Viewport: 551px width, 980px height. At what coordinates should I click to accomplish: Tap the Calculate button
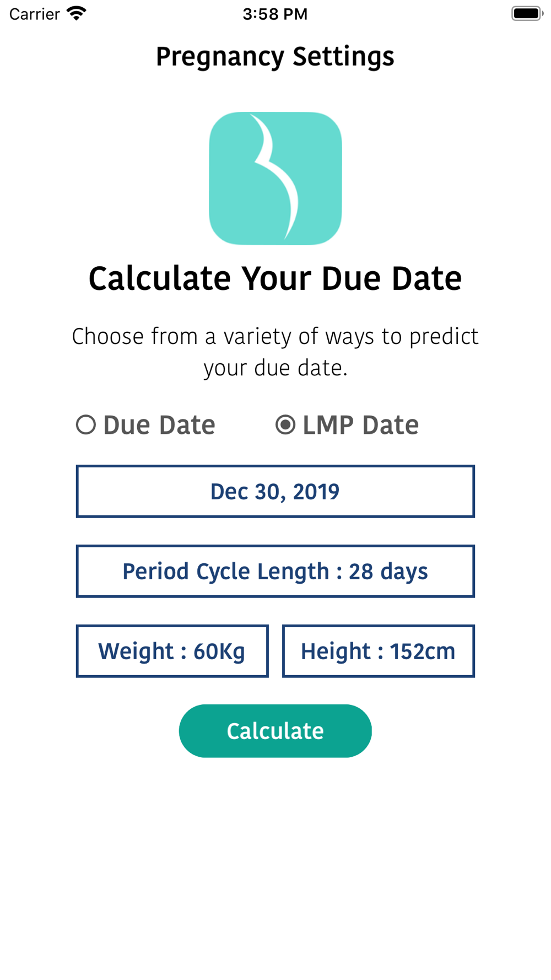coord(275,731)
